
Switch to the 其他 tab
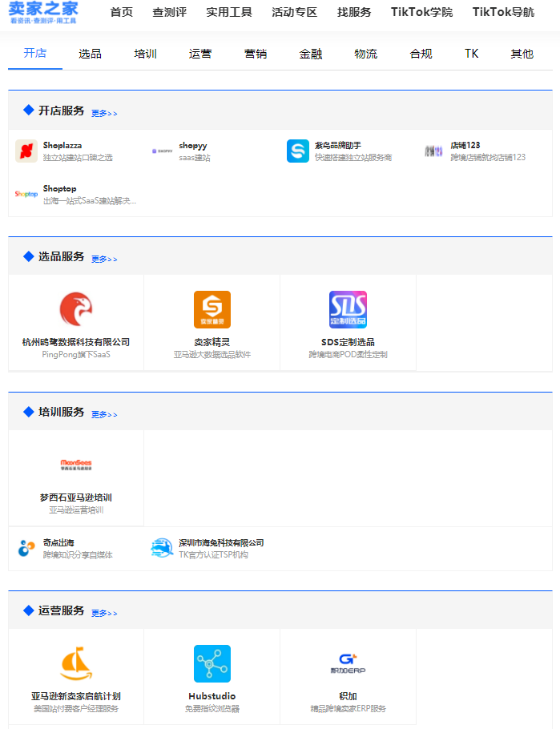tap(522, 54)
